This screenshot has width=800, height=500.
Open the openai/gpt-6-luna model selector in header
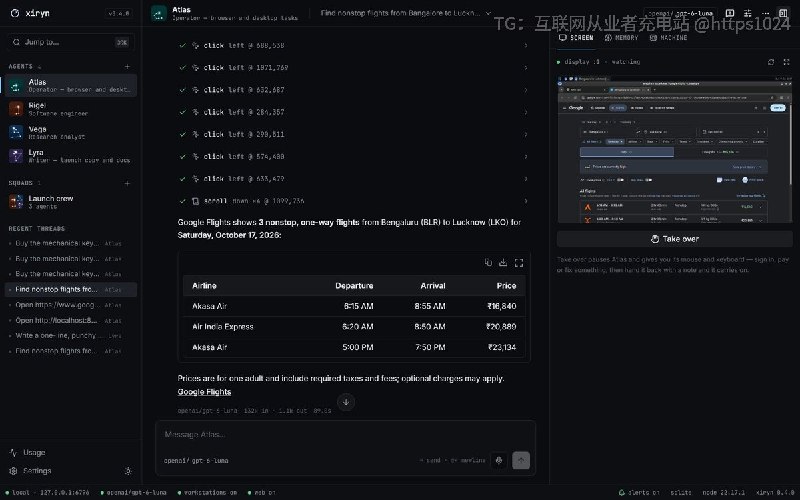point(681,13)
